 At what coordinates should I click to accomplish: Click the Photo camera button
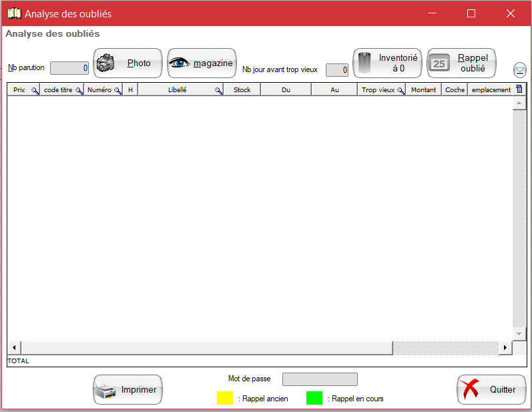(127, 63)
